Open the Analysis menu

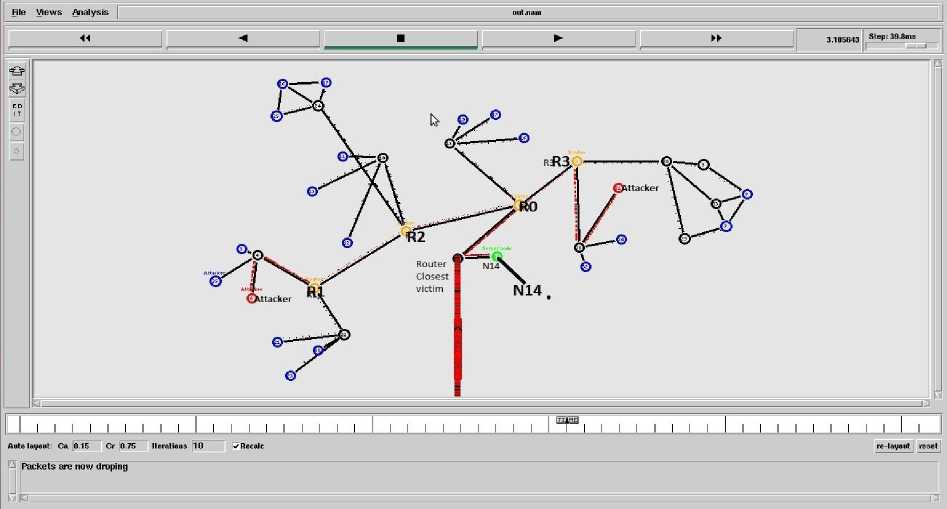(x=90, y=12)
